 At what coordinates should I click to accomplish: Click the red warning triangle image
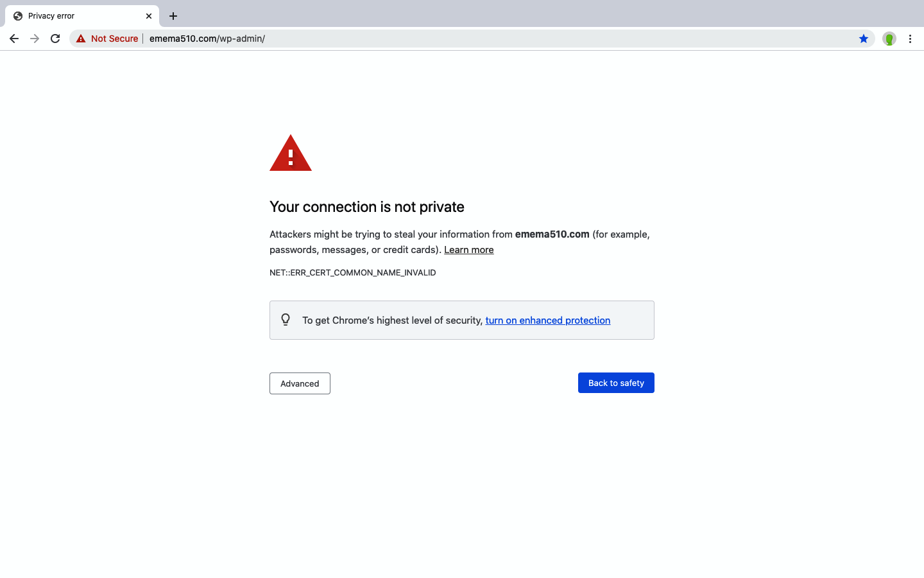(x=291, y=153)
